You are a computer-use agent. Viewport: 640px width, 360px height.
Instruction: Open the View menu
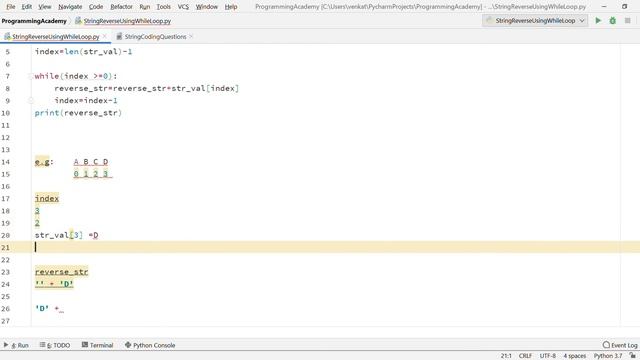point(44,7)
